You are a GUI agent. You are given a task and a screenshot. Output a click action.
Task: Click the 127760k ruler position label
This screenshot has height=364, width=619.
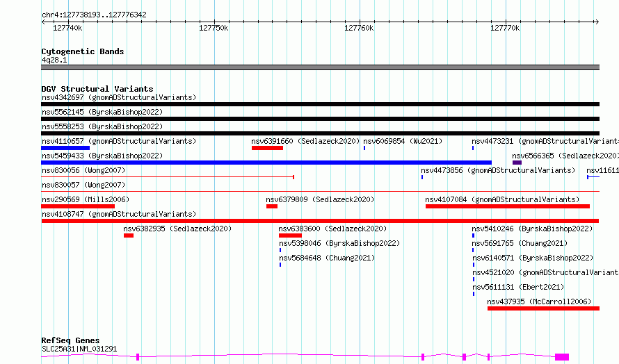[359, 28]
